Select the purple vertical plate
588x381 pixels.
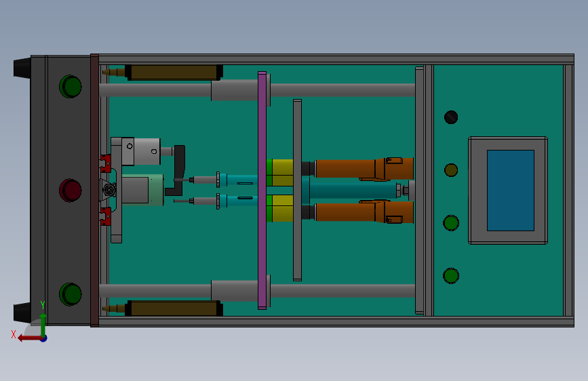coord(262,190)
